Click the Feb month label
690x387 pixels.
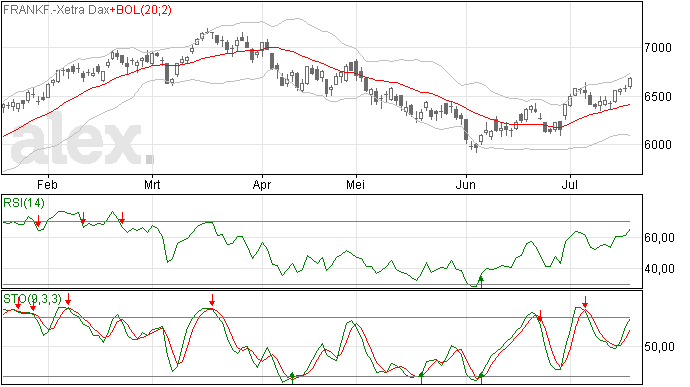[x=48, y=184]
